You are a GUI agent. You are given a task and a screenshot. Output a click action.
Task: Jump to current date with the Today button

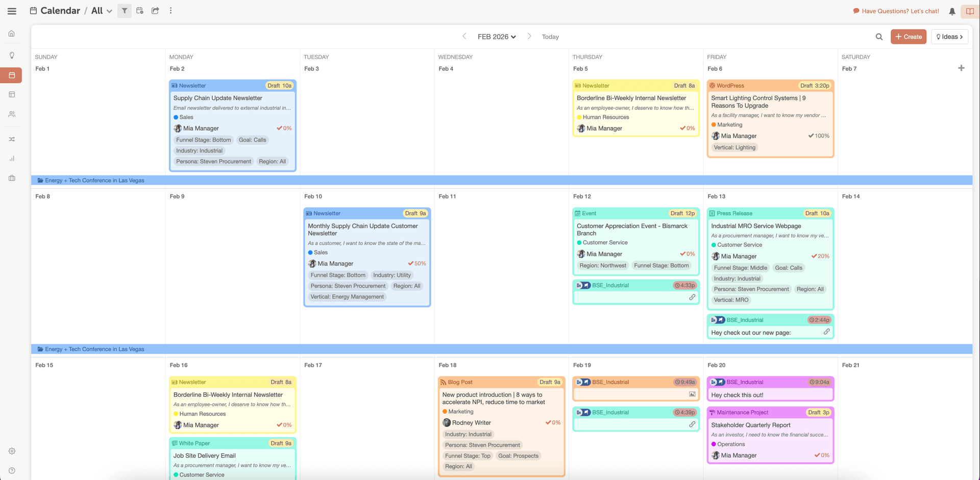(x=550, y=36)
